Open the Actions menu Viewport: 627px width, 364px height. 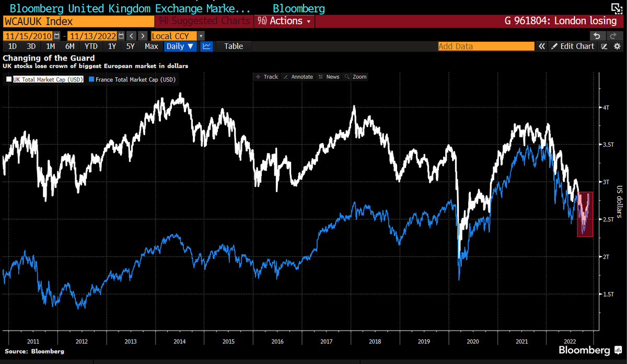point(285,21)
